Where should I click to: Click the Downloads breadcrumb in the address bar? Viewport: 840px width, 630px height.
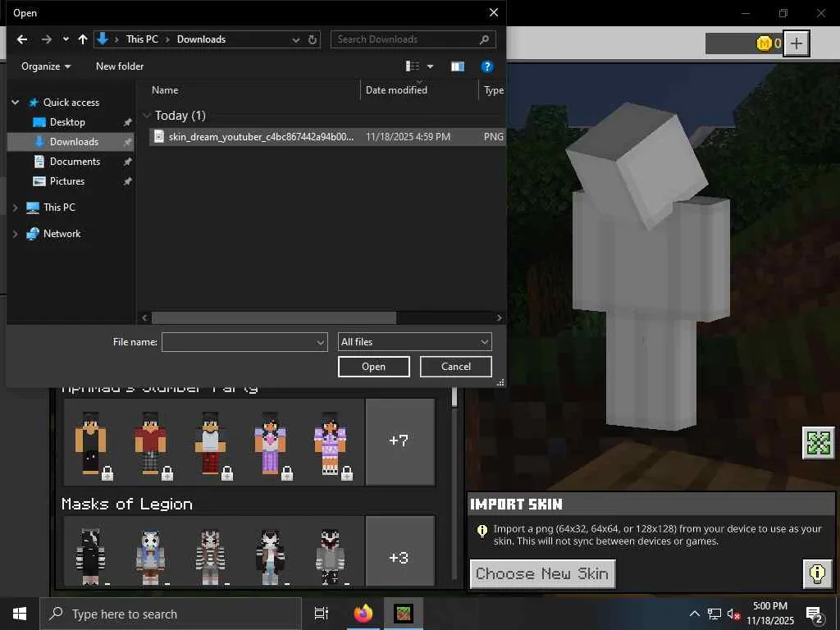point(201,39)
